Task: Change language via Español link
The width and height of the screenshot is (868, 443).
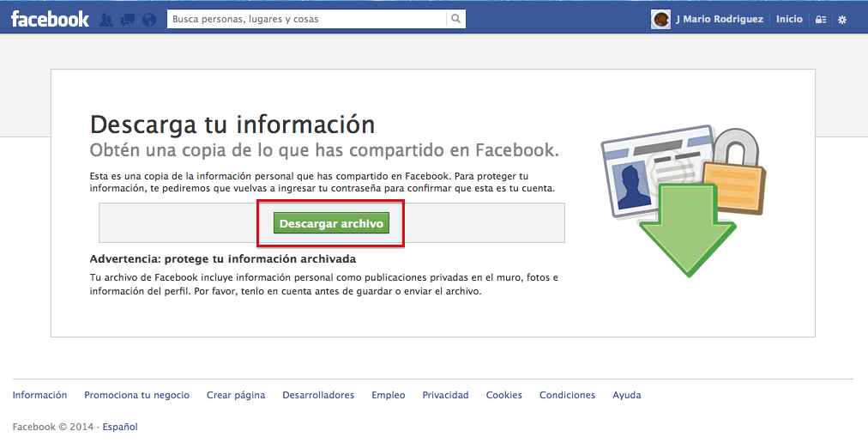Action: 120,427
